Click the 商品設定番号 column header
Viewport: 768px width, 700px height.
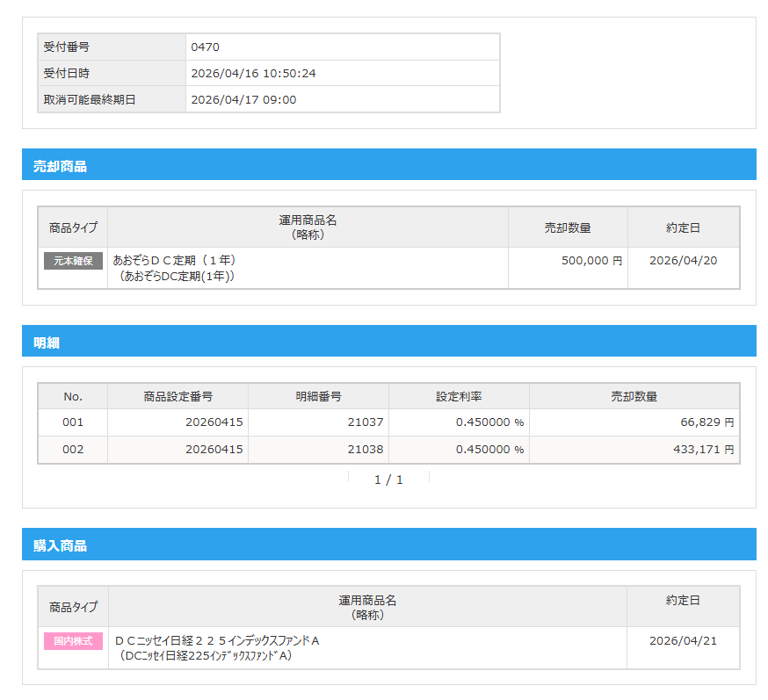coord(178,397)
